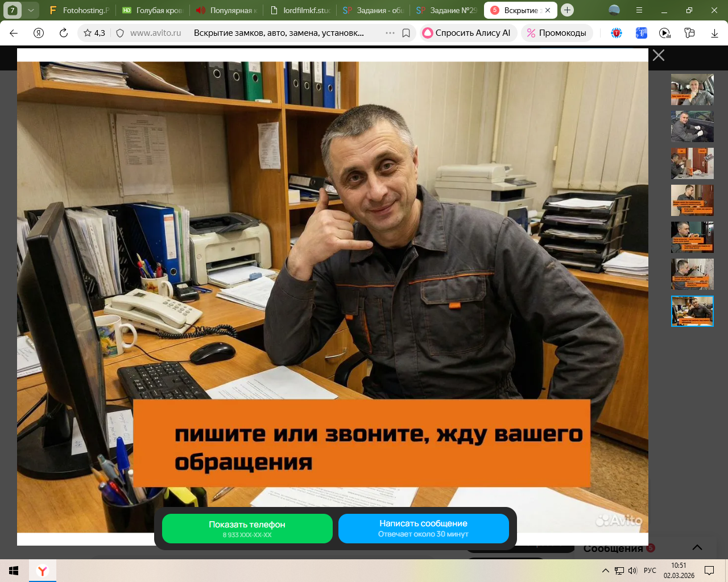Switch to the Fotohosting tab
The width and height of the screenshot is (728, 582).
pos(79,10)
